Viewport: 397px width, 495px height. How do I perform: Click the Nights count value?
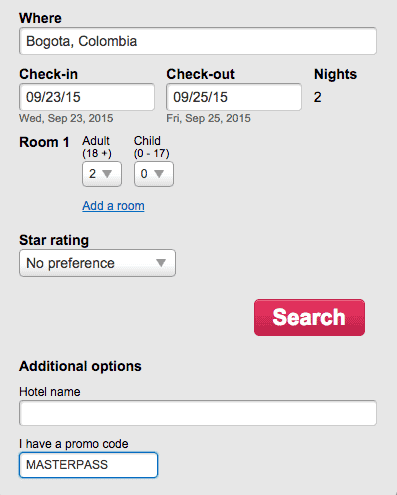coord(317,97)
